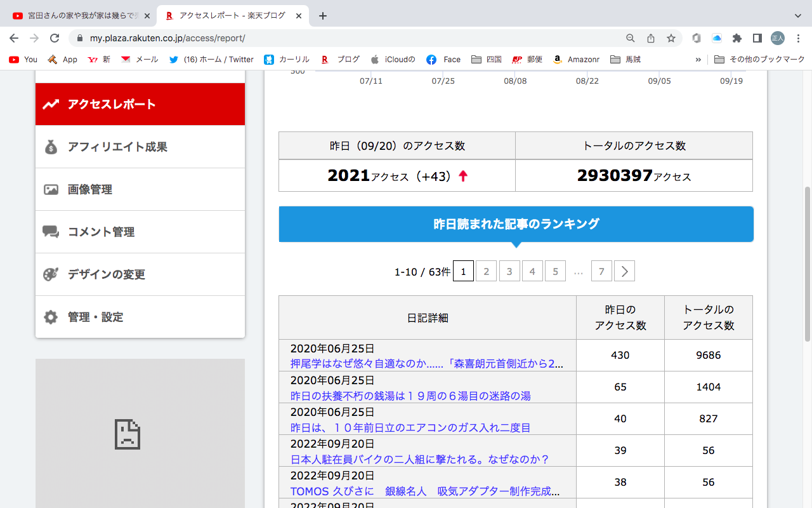Image resolution: width=812 pixels, height=508 pixels.
Task: Bookmark page with star icon
Action: (x=671, y=38)
